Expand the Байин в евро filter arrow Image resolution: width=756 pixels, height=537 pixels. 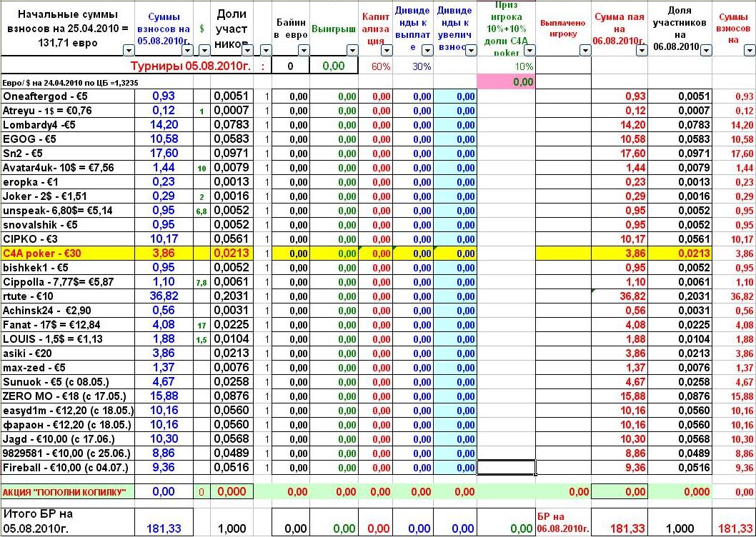pyautogui.click(x=303, y=50)
